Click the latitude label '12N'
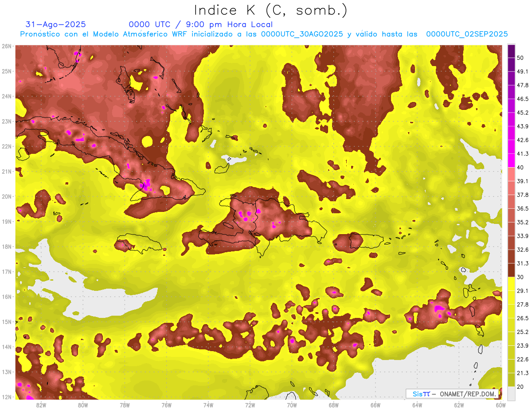This screenshot has height=411, width=532. [7, 397]
